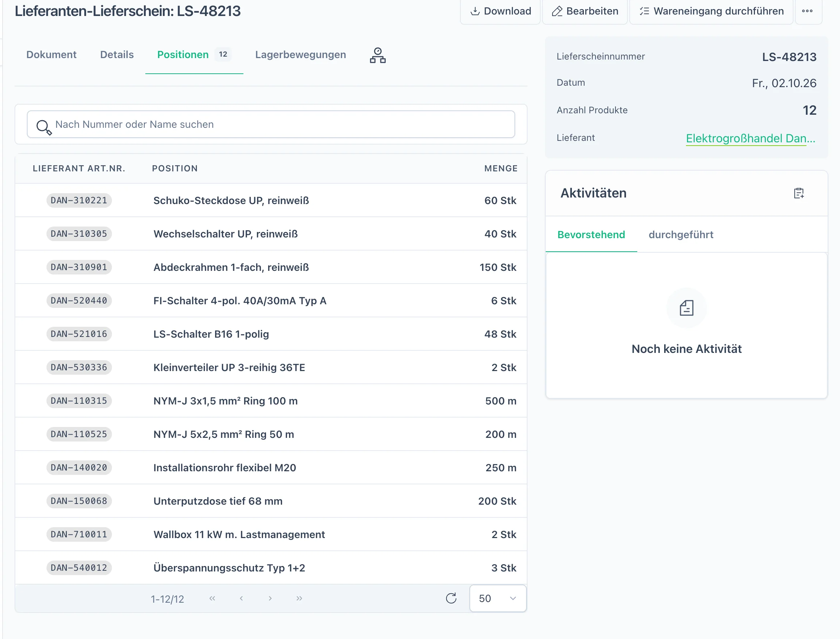This screenshot has height=639, width=840.
Task: Show durchgeführt activities
Action: (681, 235)
